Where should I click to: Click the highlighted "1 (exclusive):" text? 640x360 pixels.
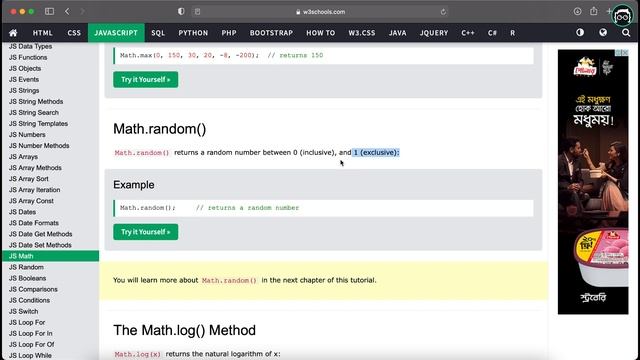pos(376,152)
